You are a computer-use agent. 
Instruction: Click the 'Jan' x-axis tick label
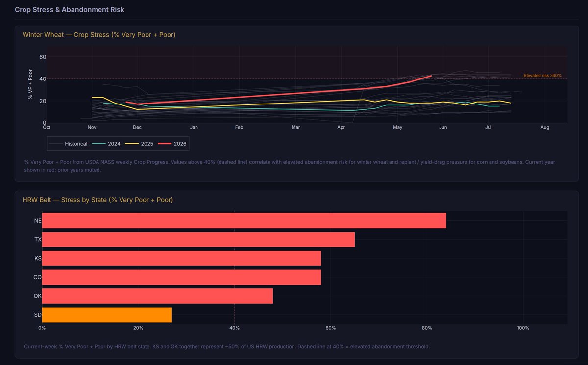click(194, 127)
